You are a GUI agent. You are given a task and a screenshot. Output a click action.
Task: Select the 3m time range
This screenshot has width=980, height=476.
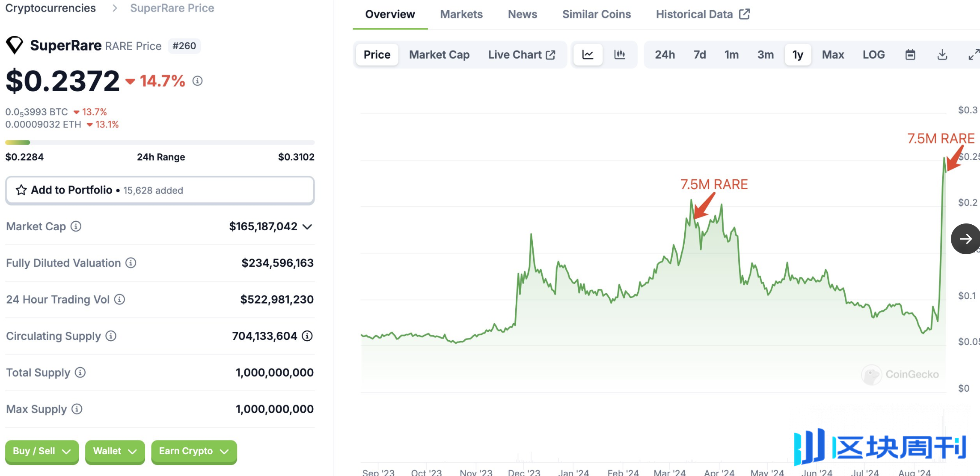point(766,55)
